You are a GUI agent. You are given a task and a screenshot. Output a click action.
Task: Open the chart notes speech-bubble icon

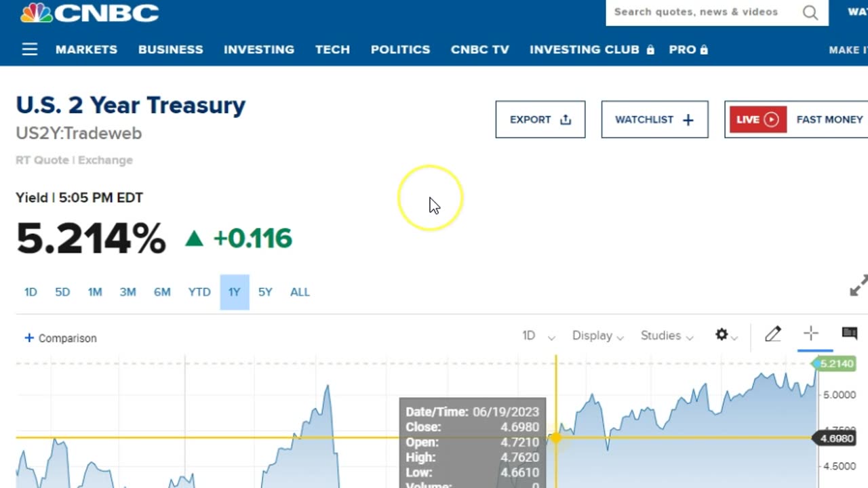pos(849,333)
